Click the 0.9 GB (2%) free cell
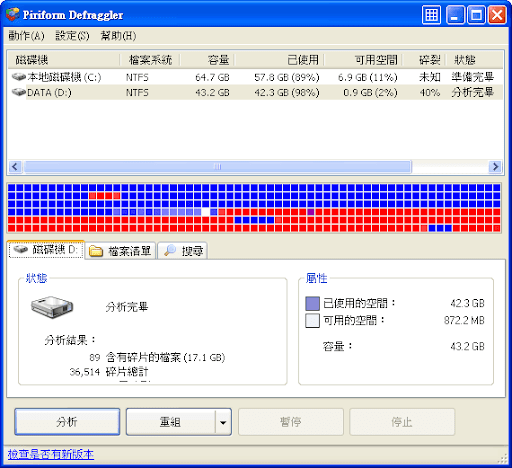This screenshot has width=512, height=468. tap(370, 92)
